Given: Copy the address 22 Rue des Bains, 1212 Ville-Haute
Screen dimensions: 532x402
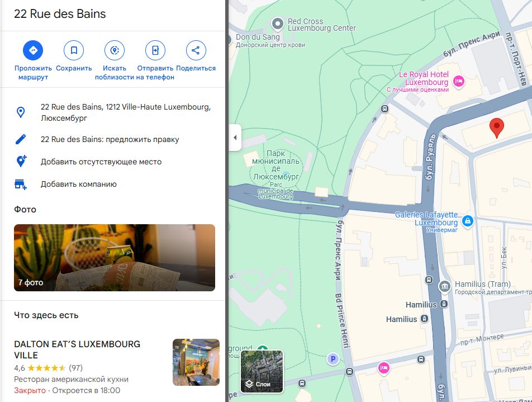Looking at the screenshot, I should point(126,112).
